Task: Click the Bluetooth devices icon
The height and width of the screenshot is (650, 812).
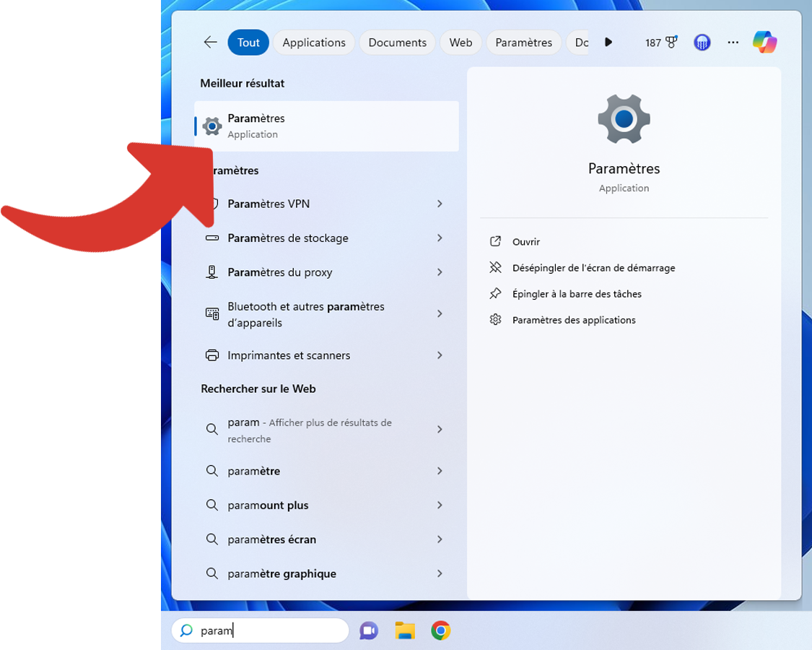Action: 211,313
